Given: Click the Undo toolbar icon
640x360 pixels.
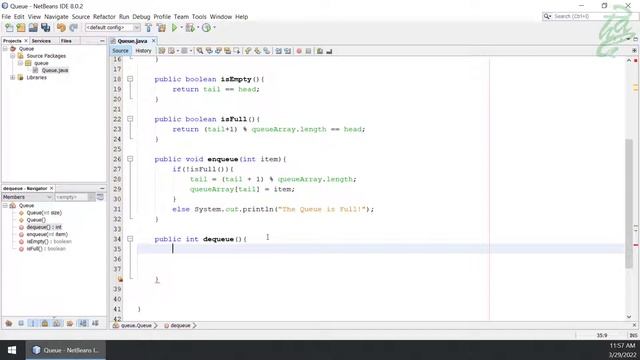Looking at the screenshot, I should point(61,28).
